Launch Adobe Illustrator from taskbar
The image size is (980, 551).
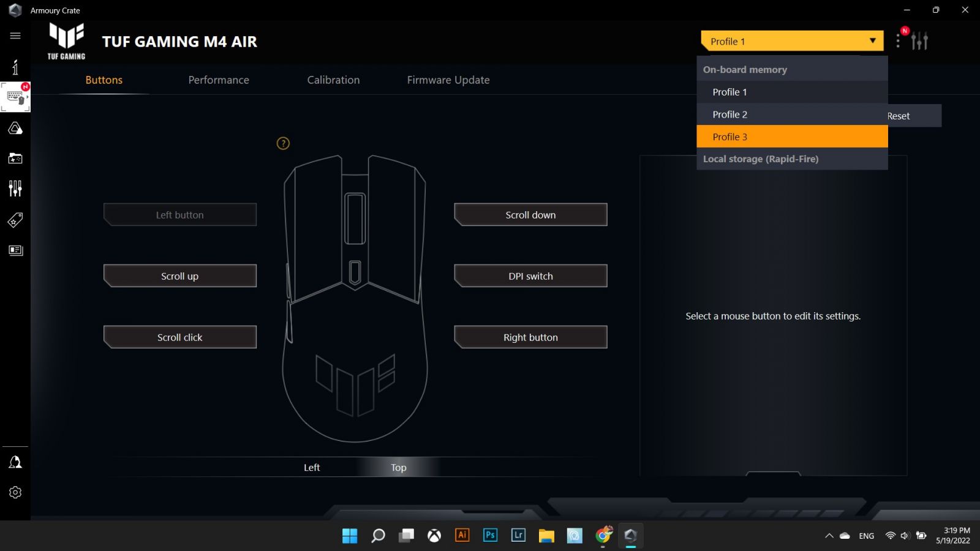pos(462,535)
